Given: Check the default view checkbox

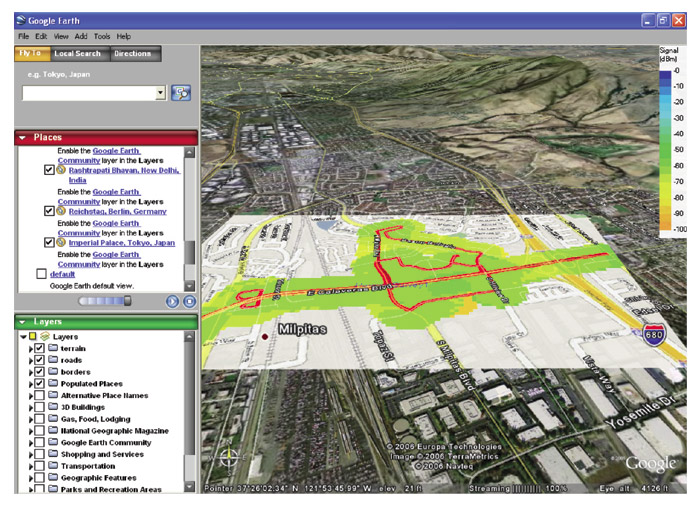Looking at the screenshot, I should pos(42,274).
